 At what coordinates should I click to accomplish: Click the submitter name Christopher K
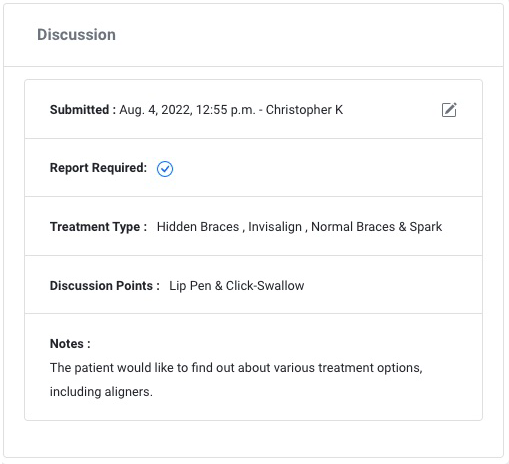(304, 110)
